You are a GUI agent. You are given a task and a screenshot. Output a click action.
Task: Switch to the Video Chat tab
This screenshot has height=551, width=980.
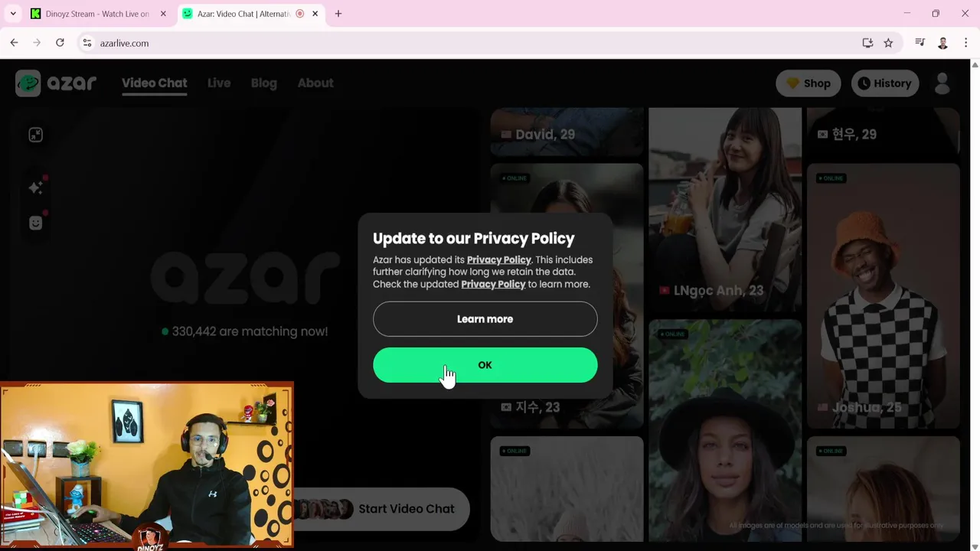click(154, 83)
